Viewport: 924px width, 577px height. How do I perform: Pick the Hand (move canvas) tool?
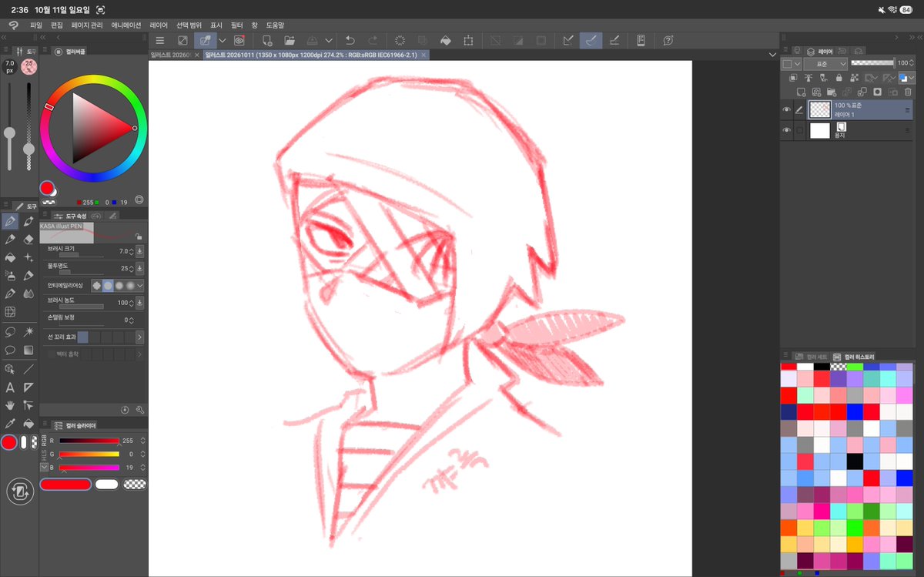click(x=10, y=406)
